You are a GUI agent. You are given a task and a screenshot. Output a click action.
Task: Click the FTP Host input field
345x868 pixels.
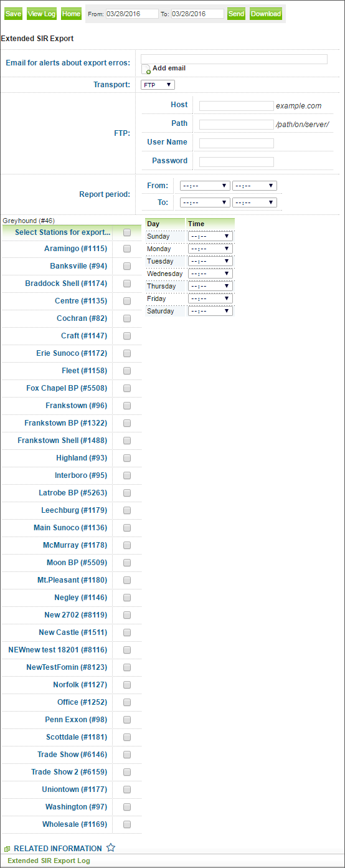(x=237, y=106)
